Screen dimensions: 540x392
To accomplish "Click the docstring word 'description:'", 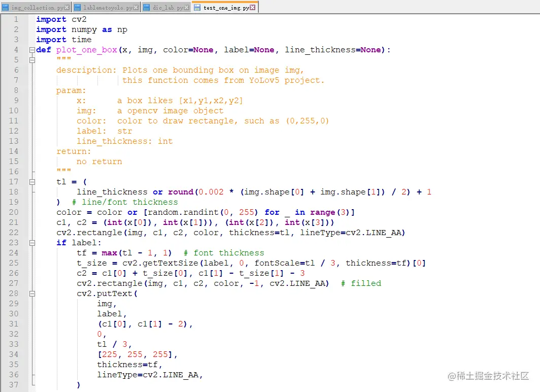I will coord(86,70).
